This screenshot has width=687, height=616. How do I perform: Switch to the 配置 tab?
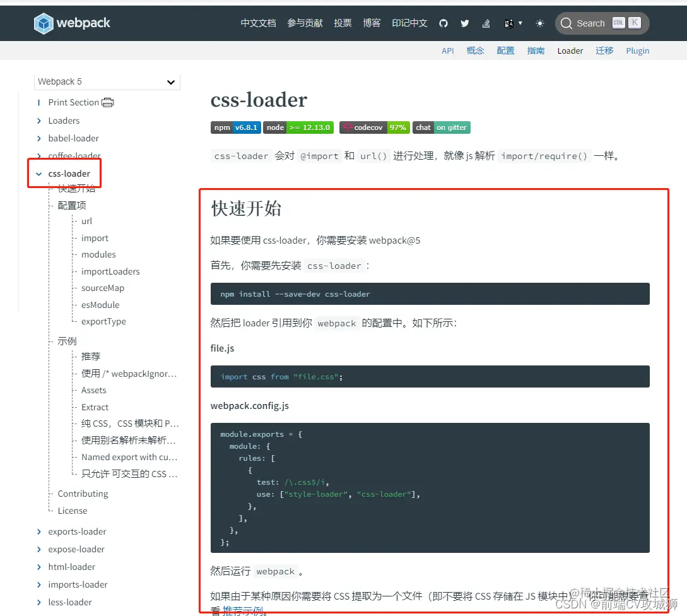tap(505, 51)
